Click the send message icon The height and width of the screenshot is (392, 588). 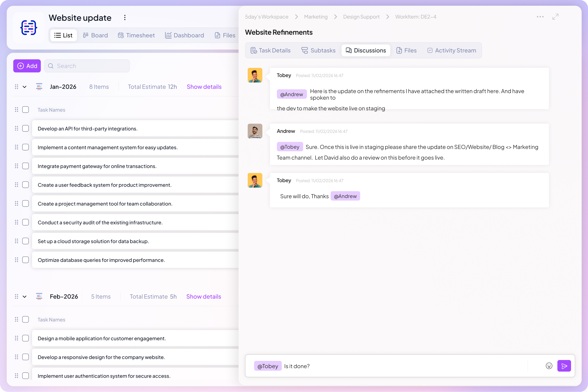(x=564, y=366)
